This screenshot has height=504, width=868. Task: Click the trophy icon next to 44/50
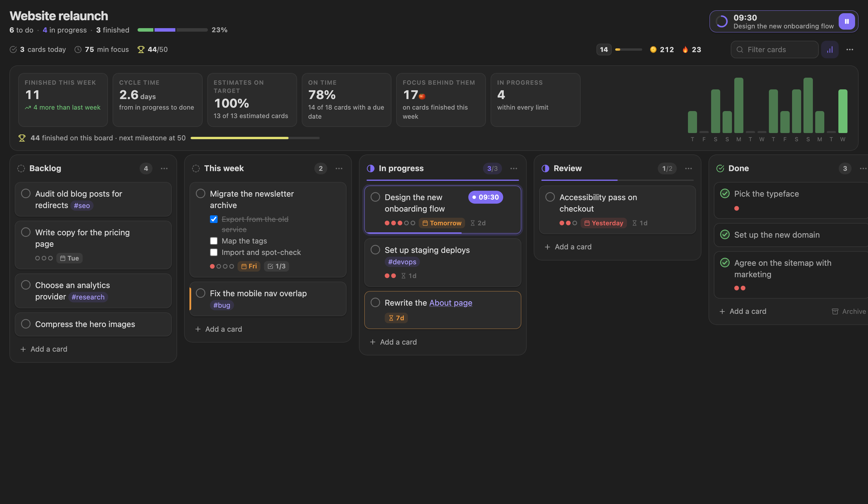(141, 50)
